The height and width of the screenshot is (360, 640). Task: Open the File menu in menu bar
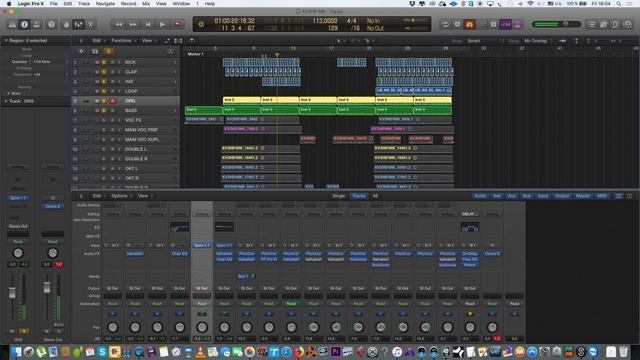click(x=53, y=4)
